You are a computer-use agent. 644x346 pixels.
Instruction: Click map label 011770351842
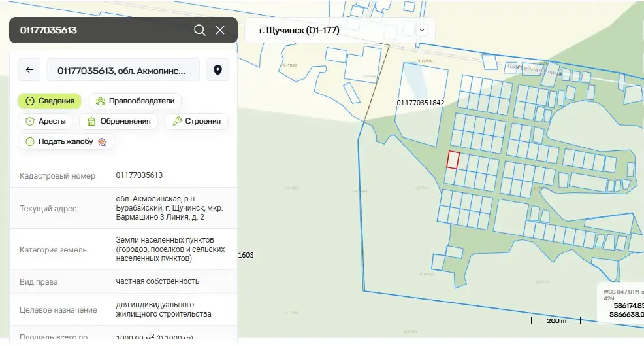coord(420,103)
